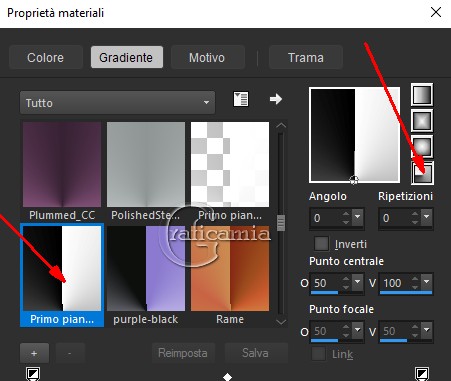Select the black-white Primo piano gradient thumbnail
Image resolution: width=451 pixels, height=381 pixels.
coord(62,269)
